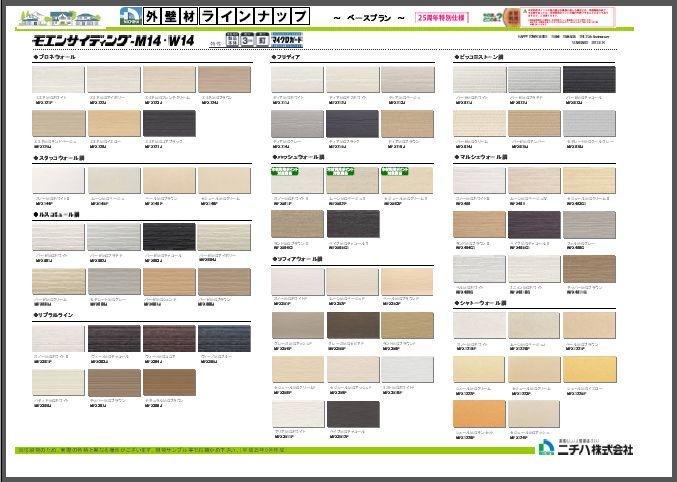This screenshot has width=677, height=482.
Task: Click the red warning notice box at top right
Action: coord(568,18)
